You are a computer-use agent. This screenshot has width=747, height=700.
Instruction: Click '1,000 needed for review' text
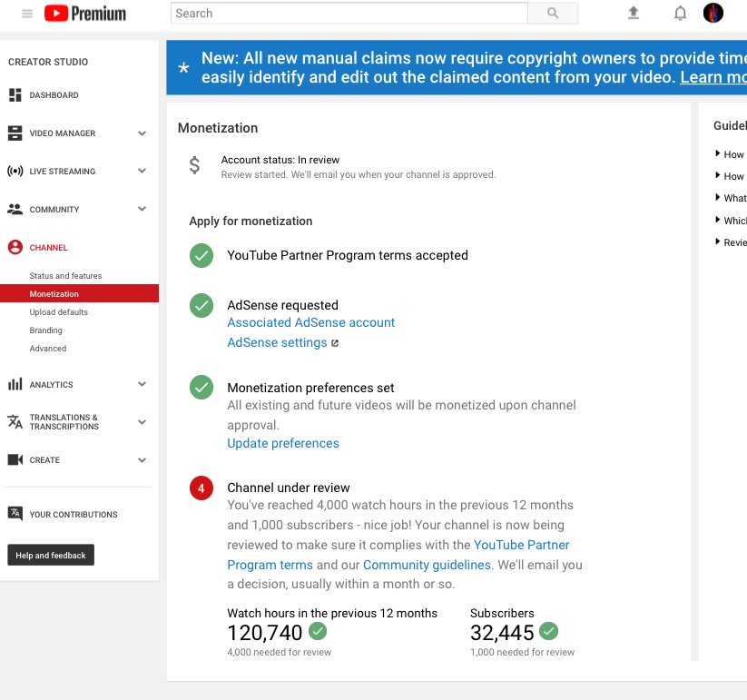[522, 652]
